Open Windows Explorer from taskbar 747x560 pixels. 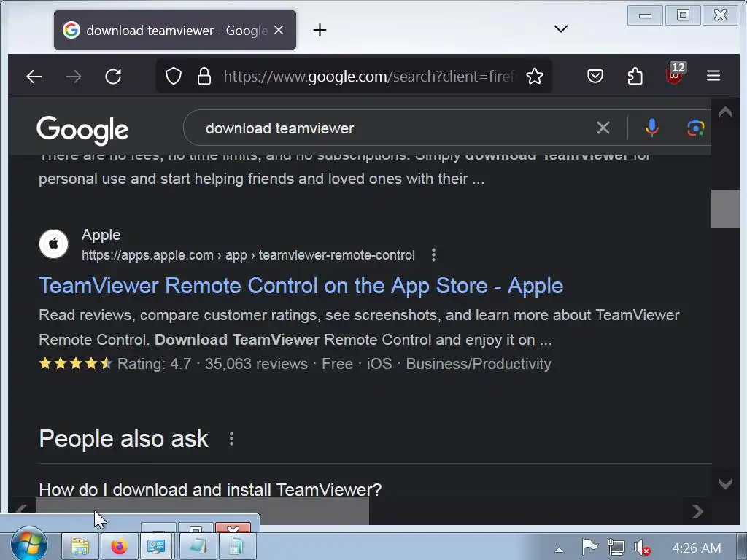click(x=80, y=547)
